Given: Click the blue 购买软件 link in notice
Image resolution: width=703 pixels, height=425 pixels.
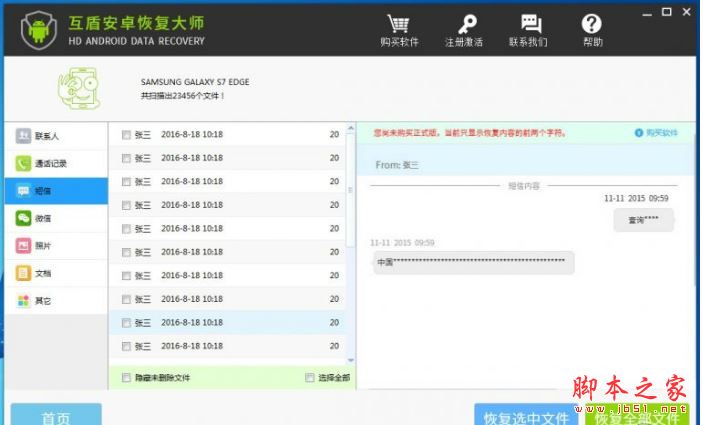Looking at the screenshot, I should point(656,133).
